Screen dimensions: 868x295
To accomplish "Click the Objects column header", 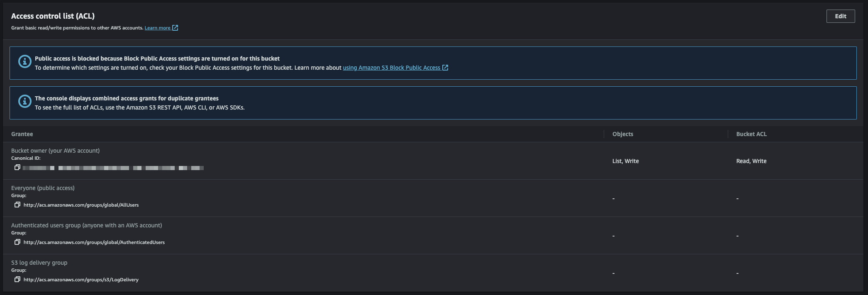I will (623, 134).
